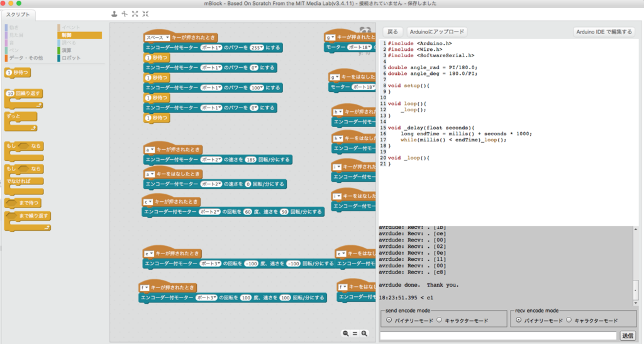Open the 'f' key pressed dropdown
The width and height of the screenshot is (644, 344).
tap(145, 288)
